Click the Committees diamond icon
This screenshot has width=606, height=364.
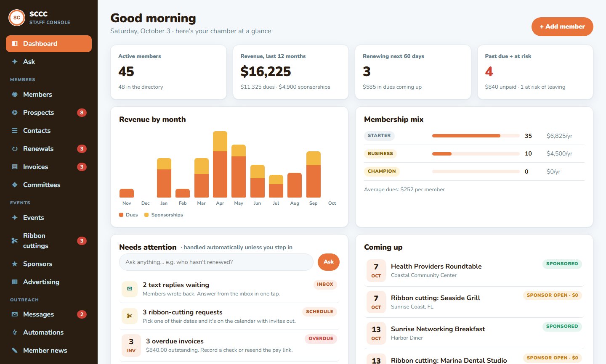15,185
